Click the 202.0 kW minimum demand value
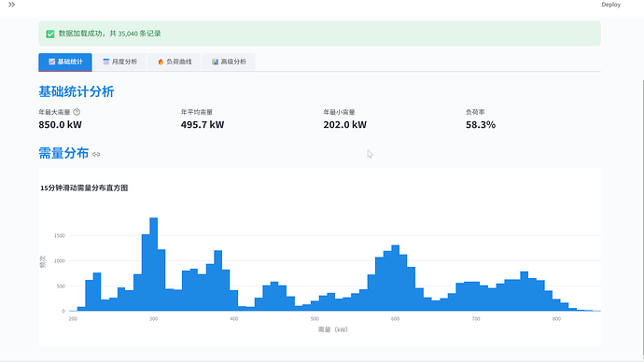The image size is (644, 362). [344, 125]
